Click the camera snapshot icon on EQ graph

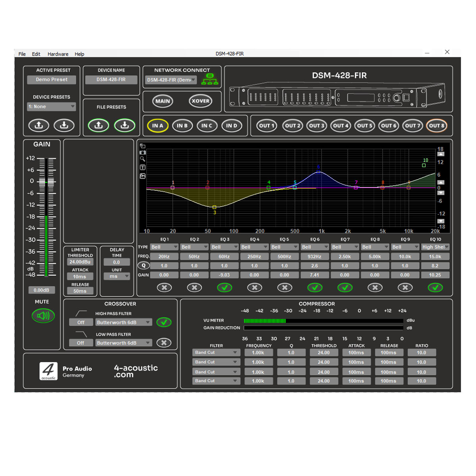point(143,152)
